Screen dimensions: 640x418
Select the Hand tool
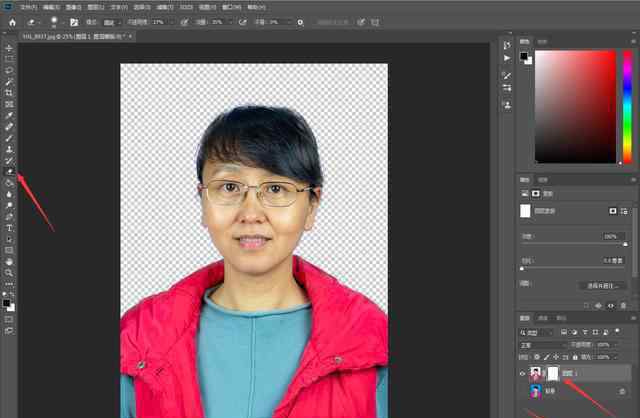point(9,262)
